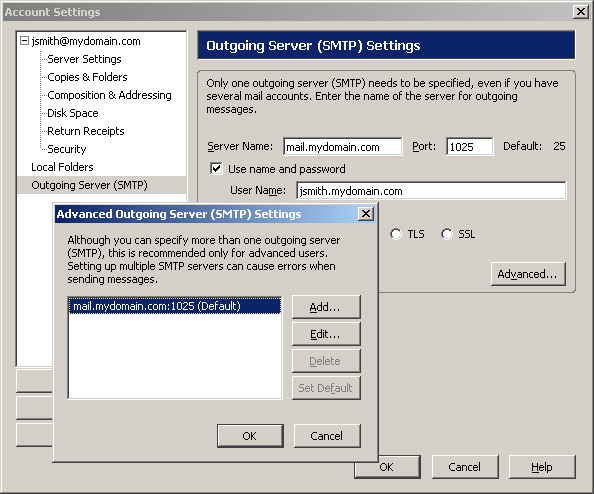Select Disk Space tree item

73,113
